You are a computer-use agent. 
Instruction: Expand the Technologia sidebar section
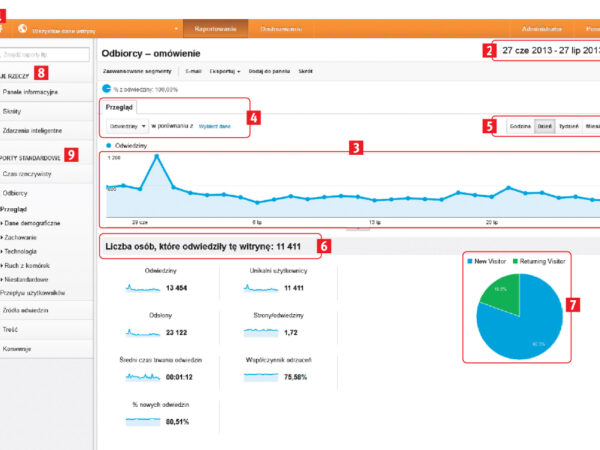tap(27, 251)
